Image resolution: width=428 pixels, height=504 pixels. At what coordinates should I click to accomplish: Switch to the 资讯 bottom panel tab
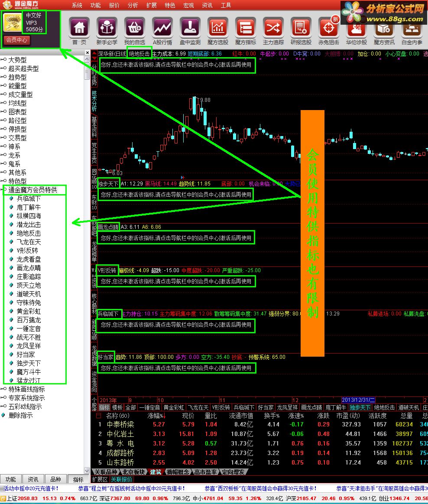tap(33, 479)
